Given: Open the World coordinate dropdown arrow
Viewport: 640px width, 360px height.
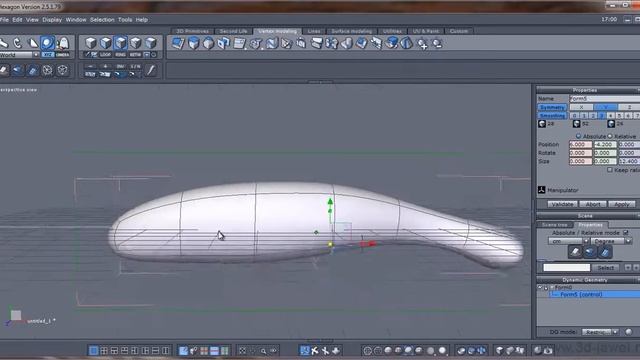Looking at the screenshot, I should (x=36, y=55).
